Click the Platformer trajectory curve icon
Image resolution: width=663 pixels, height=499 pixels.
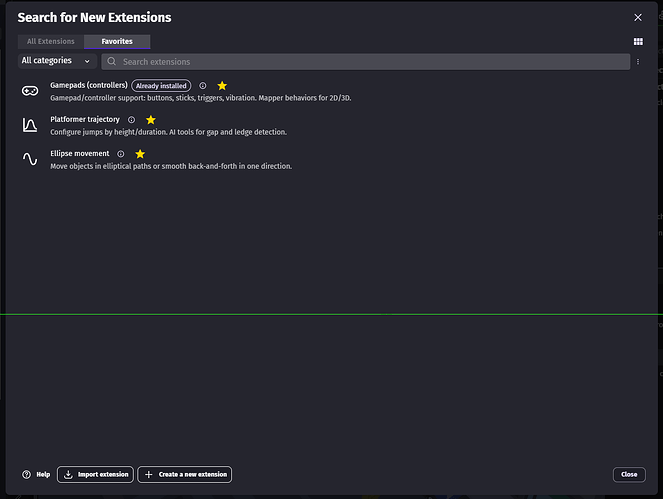coord(30,125)
